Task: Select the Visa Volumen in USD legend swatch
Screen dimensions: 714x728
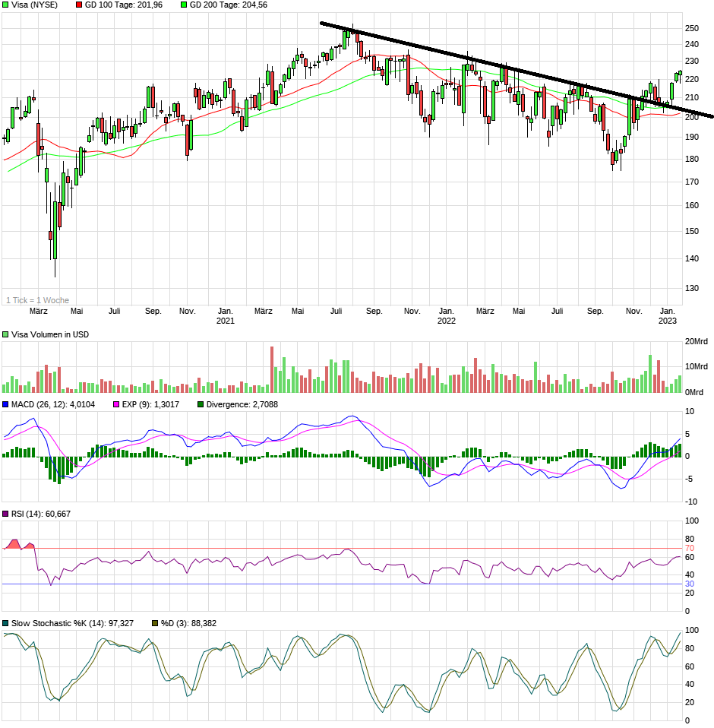Action: [6, 334]
